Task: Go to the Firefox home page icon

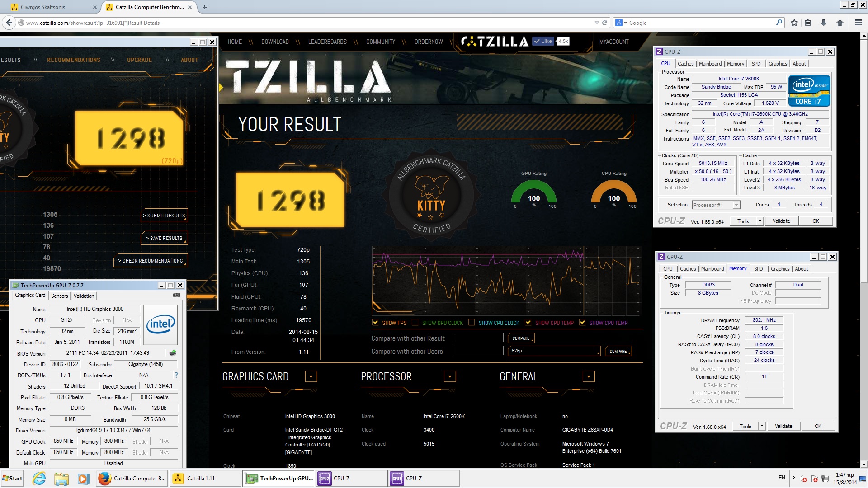Action: 840,23
